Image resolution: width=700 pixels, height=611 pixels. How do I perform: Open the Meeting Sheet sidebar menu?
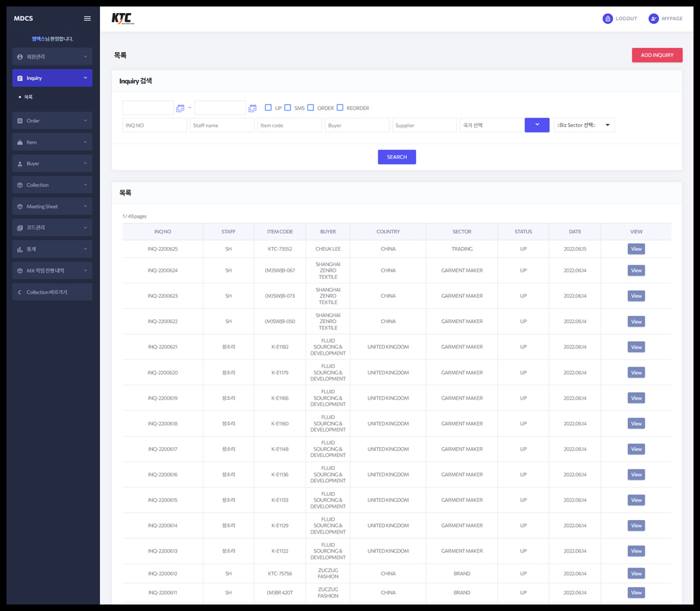52,206
